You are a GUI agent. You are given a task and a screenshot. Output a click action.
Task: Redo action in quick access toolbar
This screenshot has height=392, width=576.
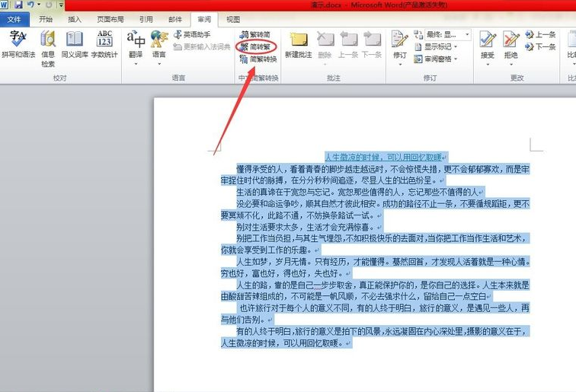pos(49,5)
